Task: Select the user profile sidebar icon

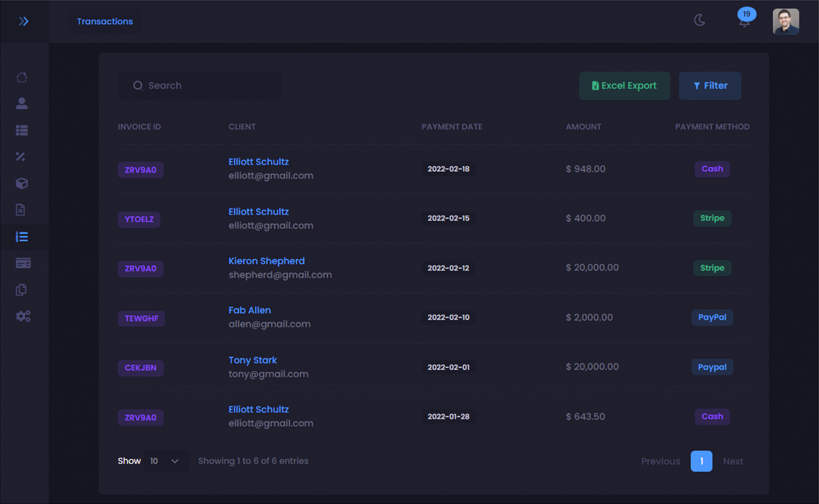Action: [x=22, y=103]
